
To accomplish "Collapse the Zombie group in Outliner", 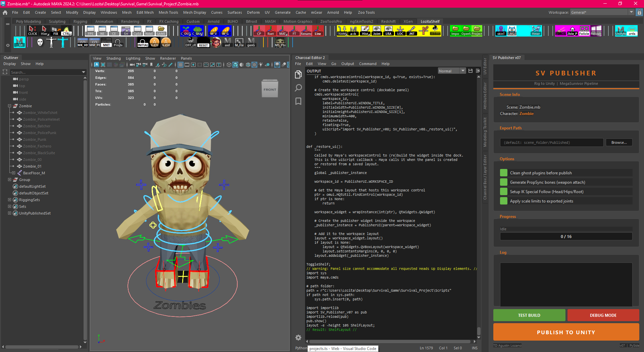I will pos(10,106).
